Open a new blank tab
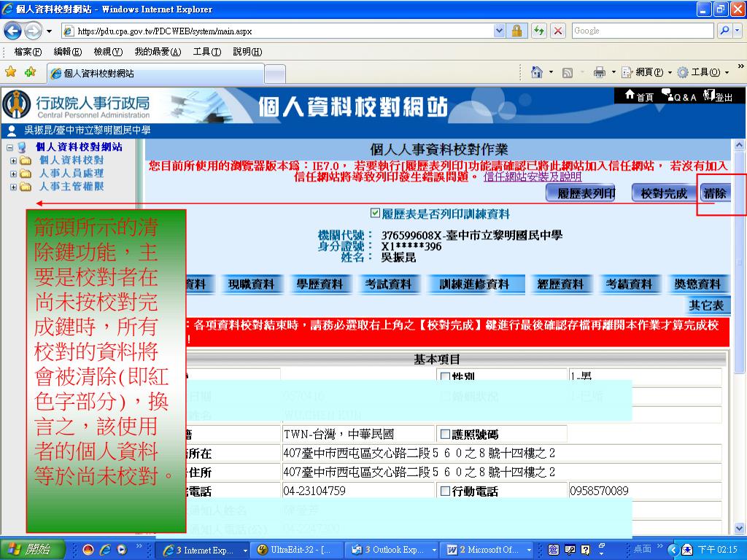 pyautogui.click(x=275, y=74)
